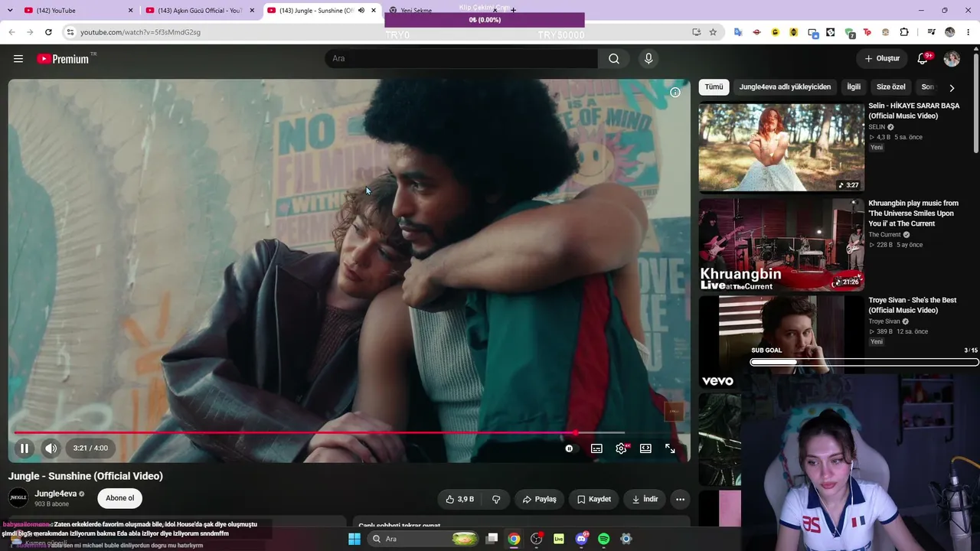Save the video with Kaydet
This screenshot has width=980, height=551.
pyautogui.click(x=593, y=499)
